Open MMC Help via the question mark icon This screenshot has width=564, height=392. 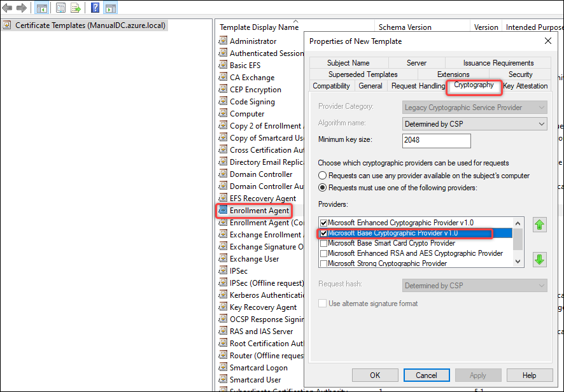pos(94,8)
